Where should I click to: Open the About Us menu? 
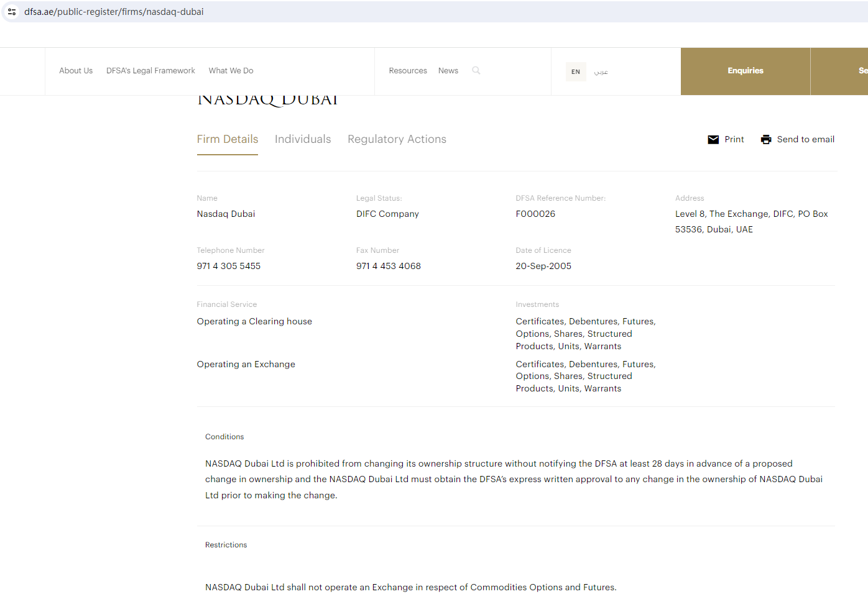click(x=76, y=71)
